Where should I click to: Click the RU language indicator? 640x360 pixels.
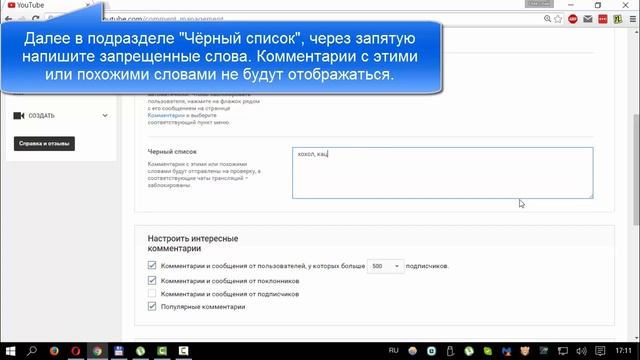pyautogui.click(x=393, y=351)
